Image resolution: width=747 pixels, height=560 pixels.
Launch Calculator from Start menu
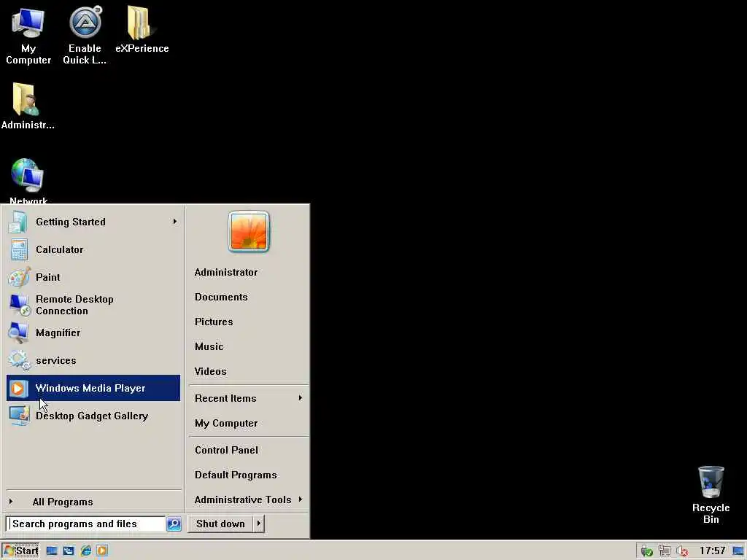click(x=93, y=249)
